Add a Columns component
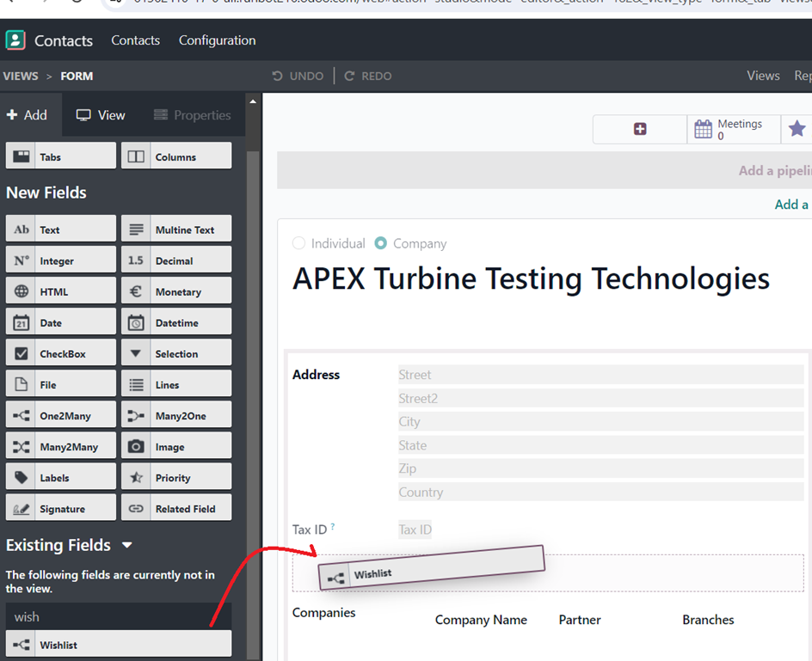Viewport: 812px width, 661px height. point(176,156)
